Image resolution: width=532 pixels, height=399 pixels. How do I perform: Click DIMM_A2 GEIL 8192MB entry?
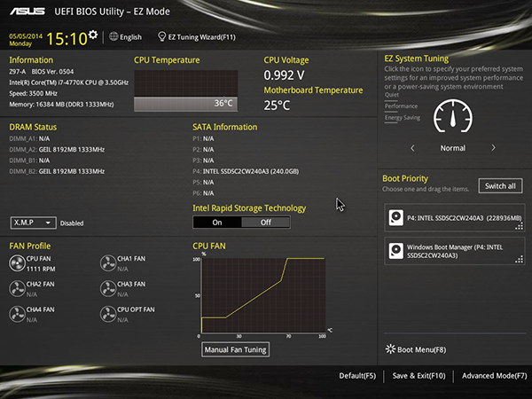tap(57, 150)
